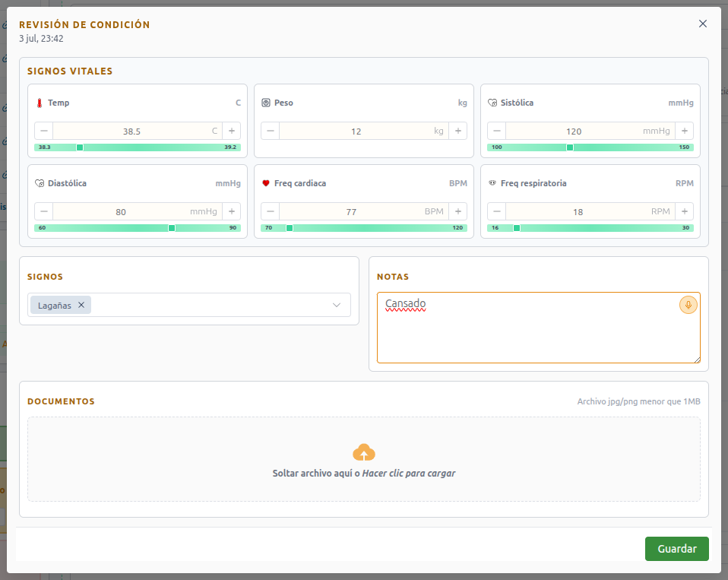Click 'Hacer clic para cargar' upload link

point(409,473)
